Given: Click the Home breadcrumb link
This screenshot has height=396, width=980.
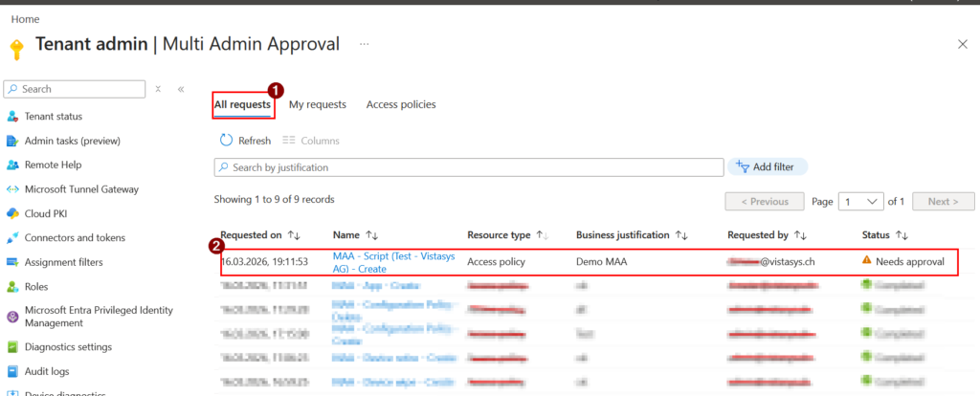Looking at the screenshot, I should click(25, 19).
